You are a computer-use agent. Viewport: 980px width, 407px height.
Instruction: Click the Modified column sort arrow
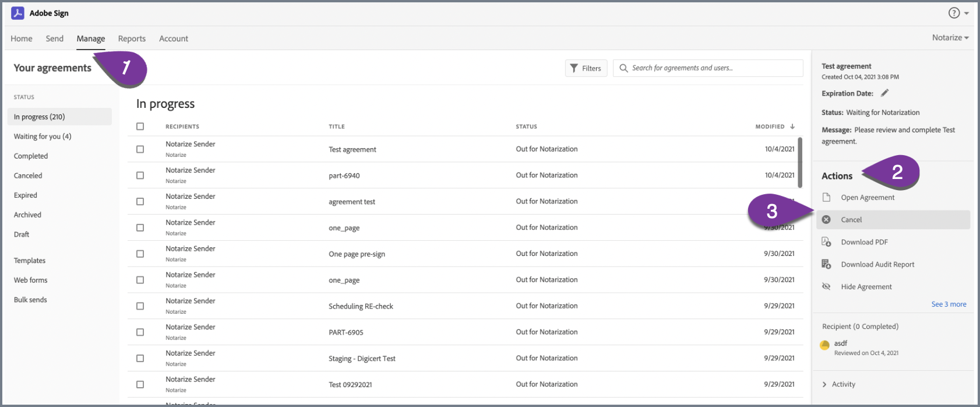(792, 127)
